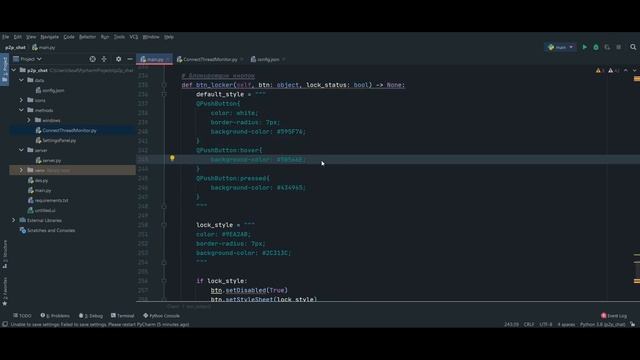640x360 pixels.
Task: Select opened file target icon in Project panel
Action: click(93, 59)
